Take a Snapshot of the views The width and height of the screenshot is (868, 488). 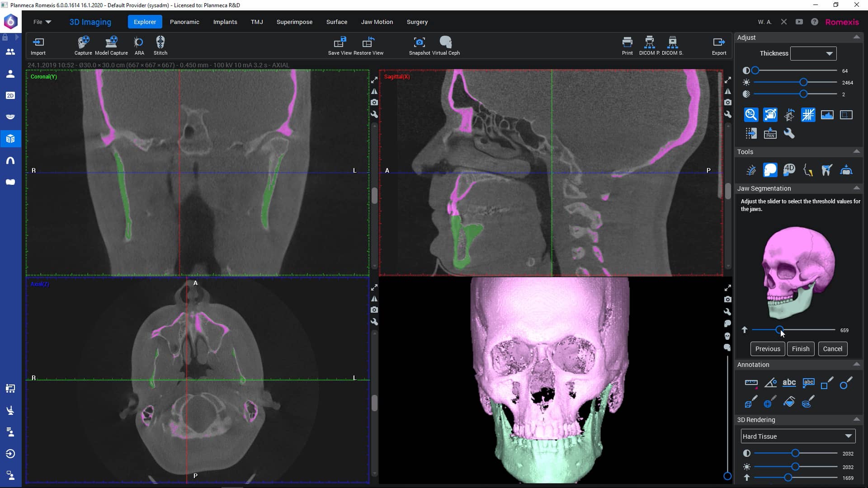(419, 45)
